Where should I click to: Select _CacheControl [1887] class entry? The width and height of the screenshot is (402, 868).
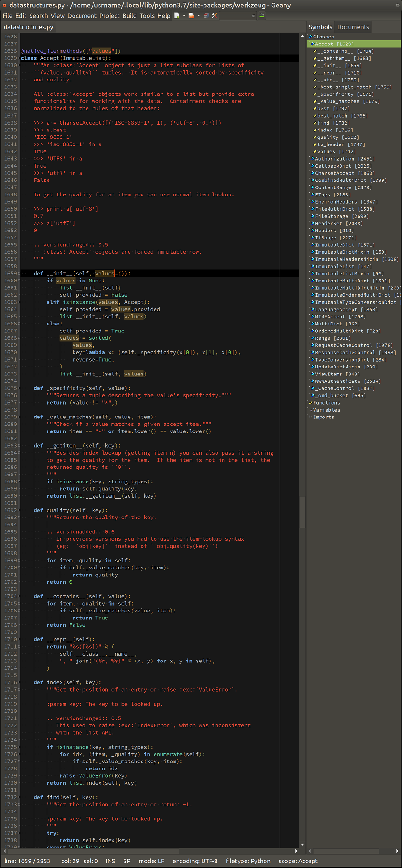click(345, 388)
